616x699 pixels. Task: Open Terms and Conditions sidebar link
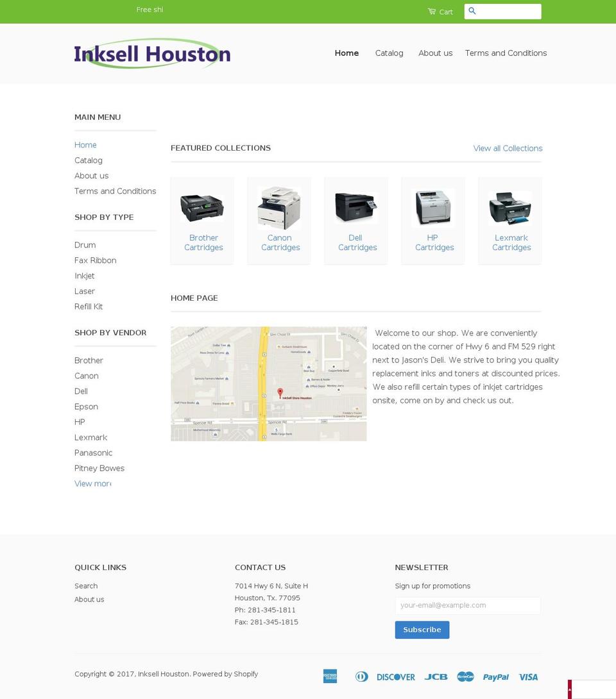tap(115, 191)
